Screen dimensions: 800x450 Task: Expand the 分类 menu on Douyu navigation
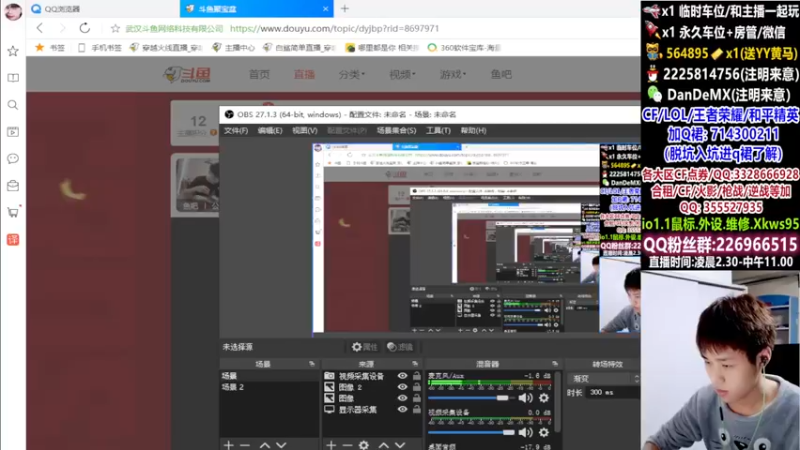tap(352, 74)
